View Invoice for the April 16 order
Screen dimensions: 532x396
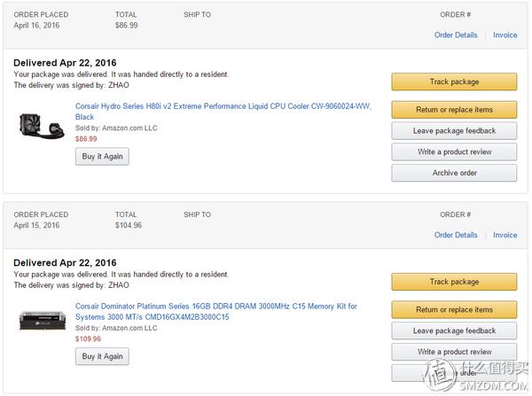click(x=505, y=35)
